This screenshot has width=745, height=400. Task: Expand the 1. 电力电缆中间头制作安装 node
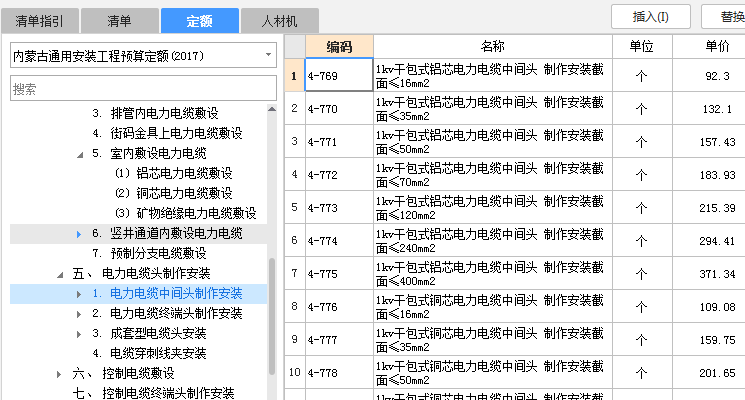click(x=79, y=294)
